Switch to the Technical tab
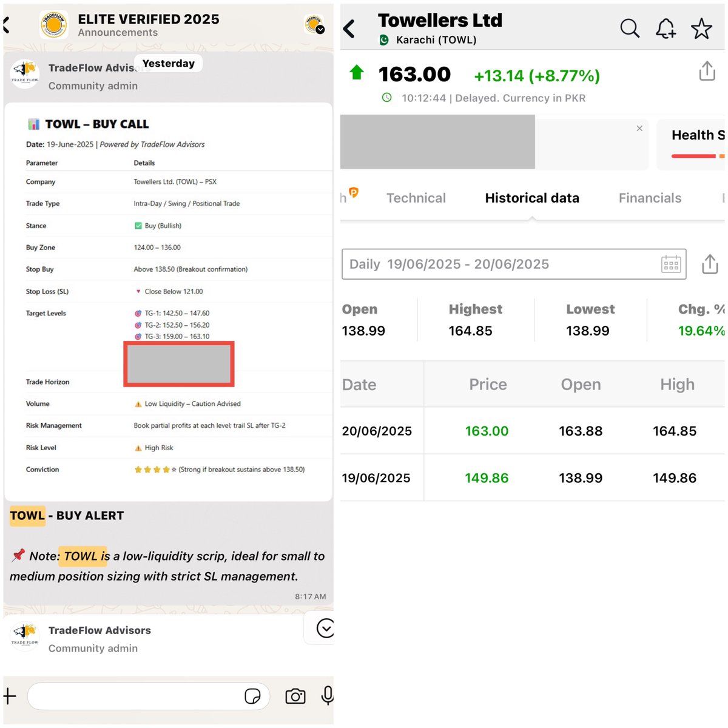This screenshot has height=728, width=728. point(416,198)
